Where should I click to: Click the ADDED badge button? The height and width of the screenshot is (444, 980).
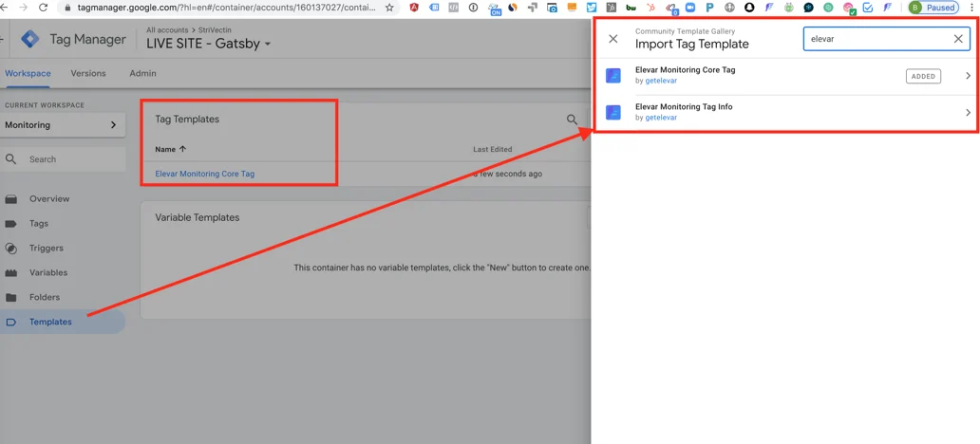coord(923,76)
